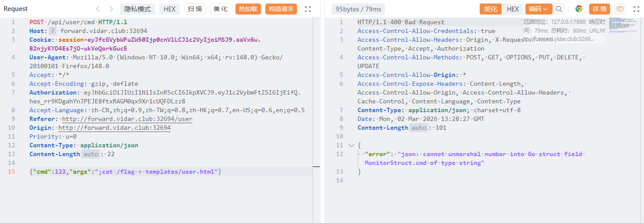Click the response code minimap thumbnail
Image resolution: width=644 pixels, height=223 pixels.
click(x=623, y=26)
